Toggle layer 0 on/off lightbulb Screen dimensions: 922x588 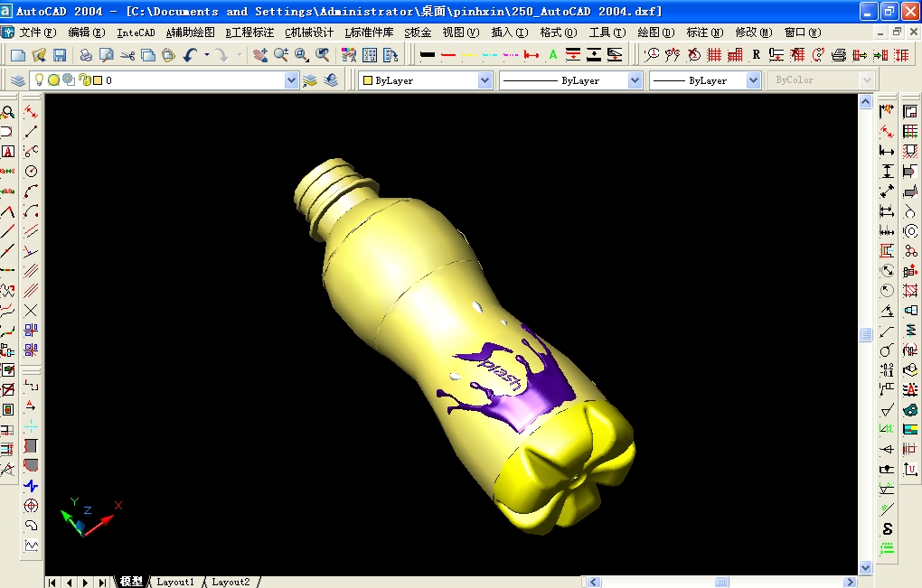[40, 79]
